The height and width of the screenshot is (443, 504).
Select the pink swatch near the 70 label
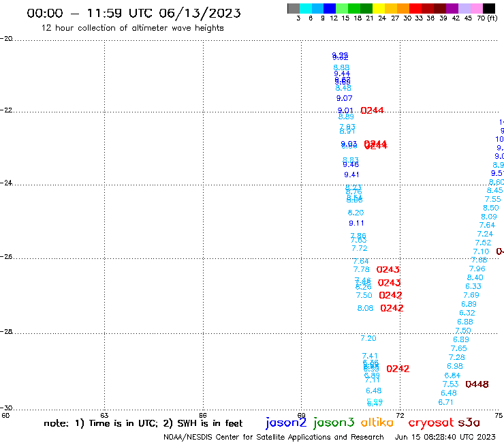476,8
